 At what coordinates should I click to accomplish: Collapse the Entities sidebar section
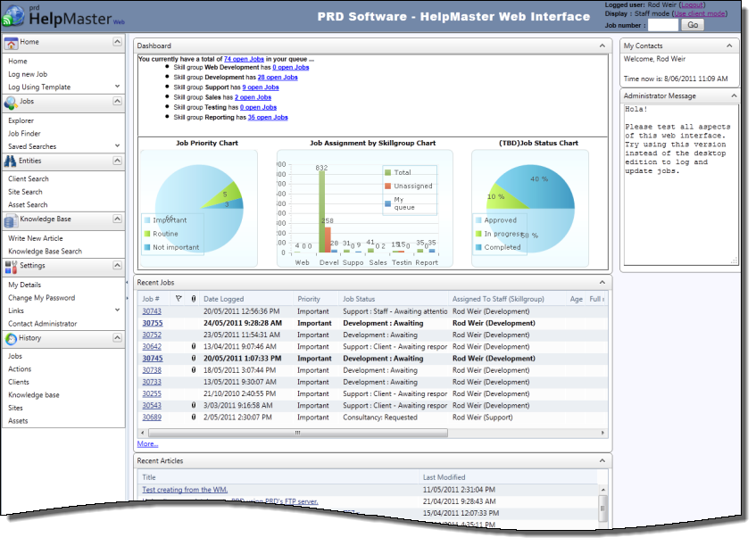click(117, 161)
